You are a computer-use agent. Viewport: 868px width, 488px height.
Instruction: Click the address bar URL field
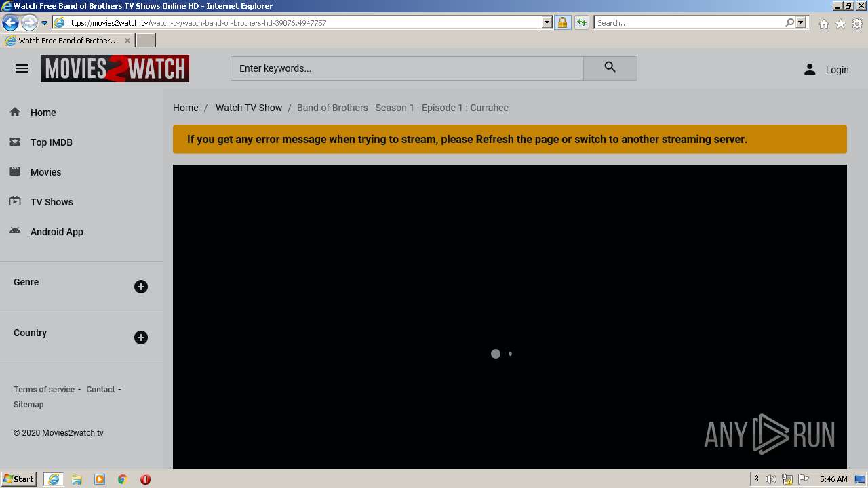(x=302, y=22)
